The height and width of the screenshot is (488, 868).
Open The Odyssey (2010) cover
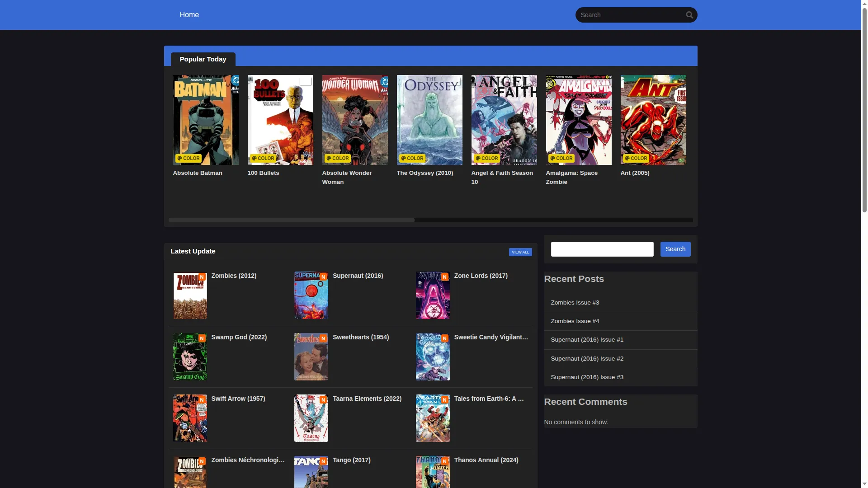[x=429, y=120]
